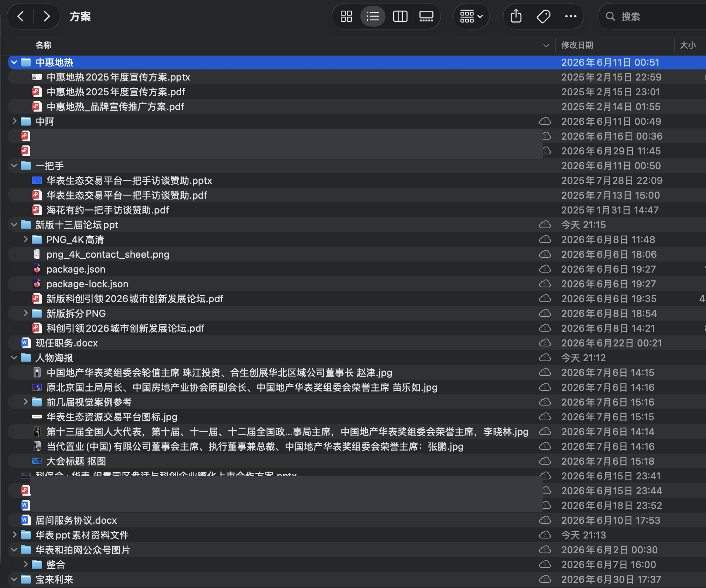This screenshot has height=588, width=706.
Task: Collapse the 人物海报 folder
Action: 14,358
